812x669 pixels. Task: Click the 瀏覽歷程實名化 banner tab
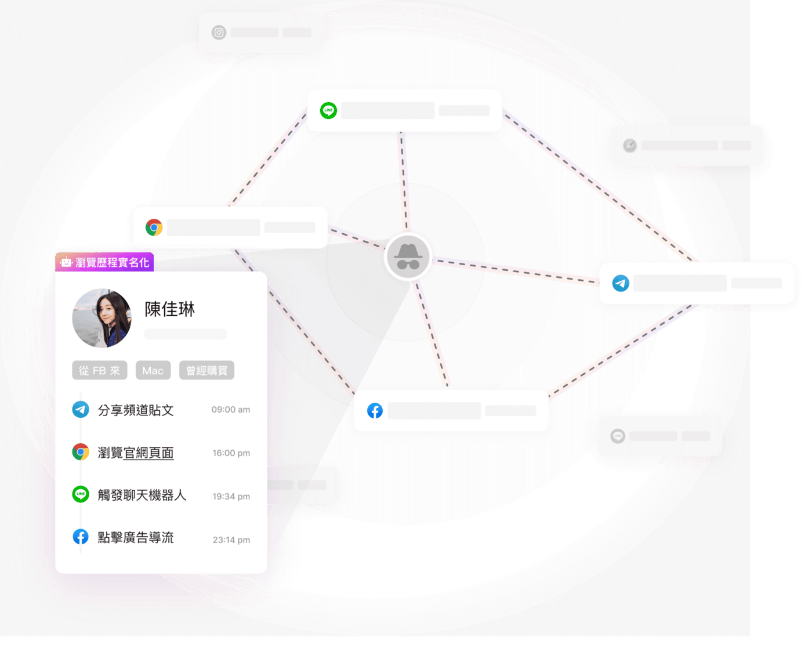pos(104,262)
